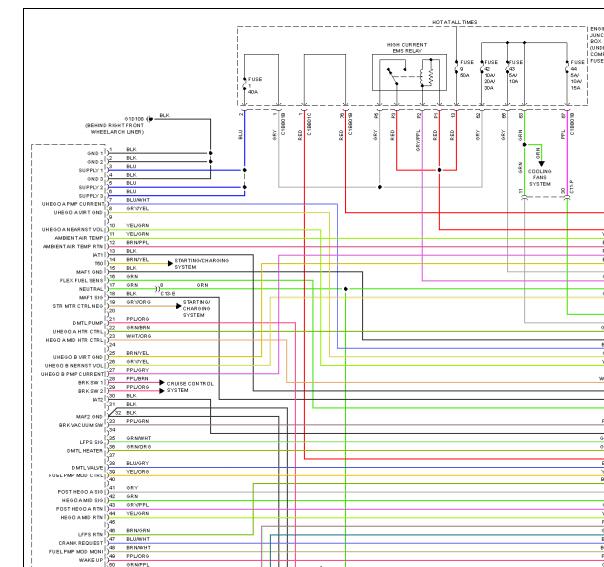604x567 pixels.
Task: Click the CRANK REQUEST pin label
Action: (x=81, y=543)
